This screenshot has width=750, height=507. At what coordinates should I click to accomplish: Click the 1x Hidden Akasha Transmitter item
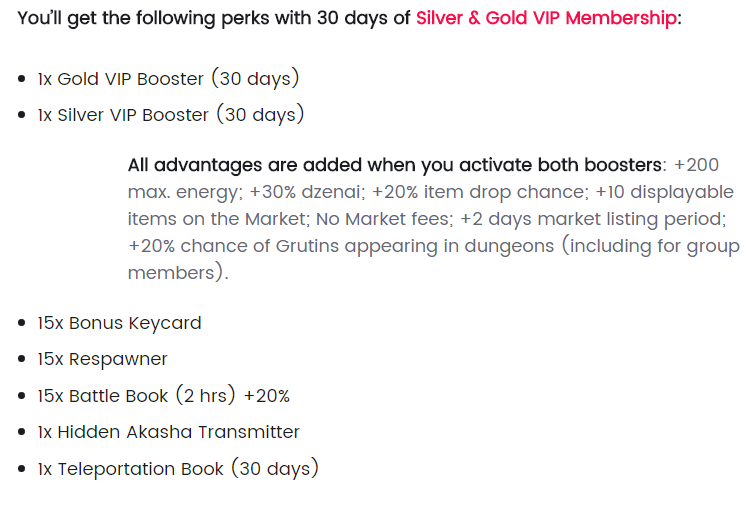[168, 432]
